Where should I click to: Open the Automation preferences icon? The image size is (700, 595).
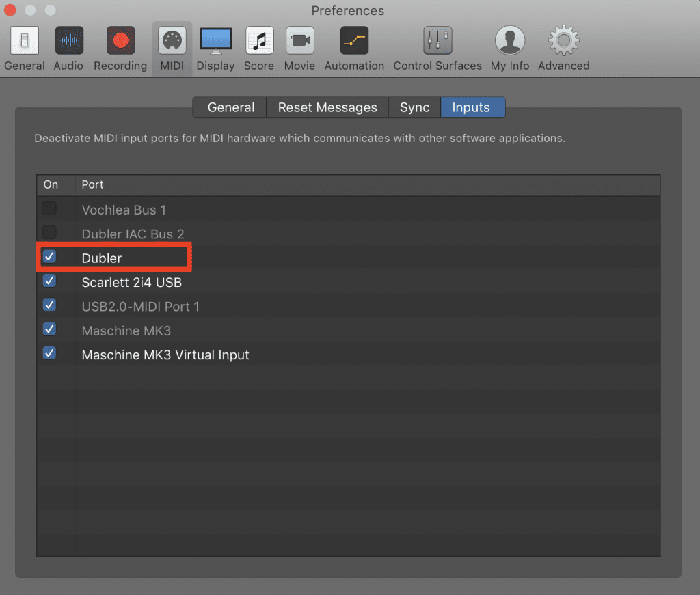[355, 40]
